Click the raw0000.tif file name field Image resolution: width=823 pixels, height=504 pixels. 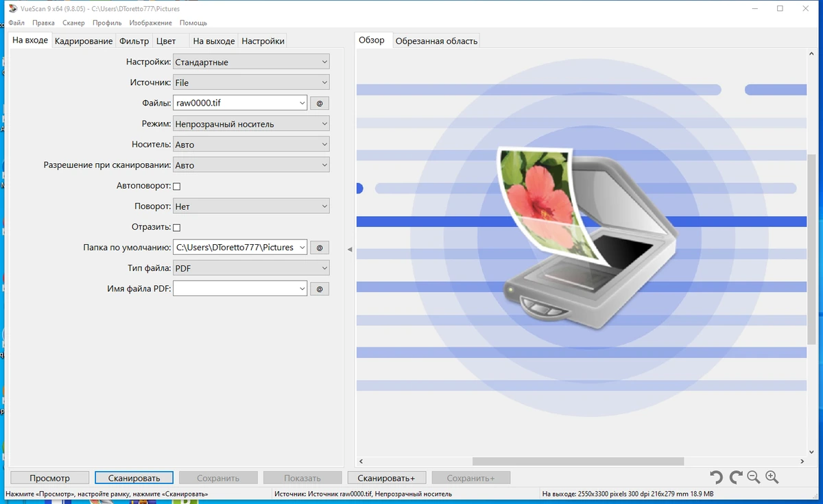pos(235,103)
